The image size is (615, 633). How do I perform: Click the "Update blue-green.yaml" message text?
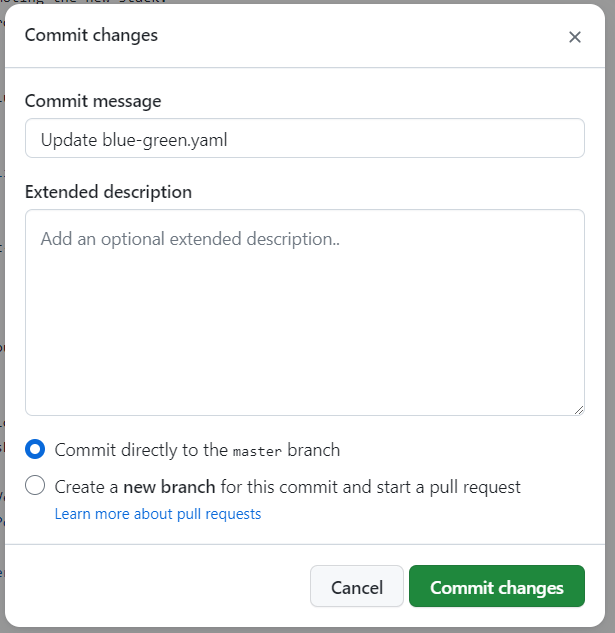pos(134,139)
